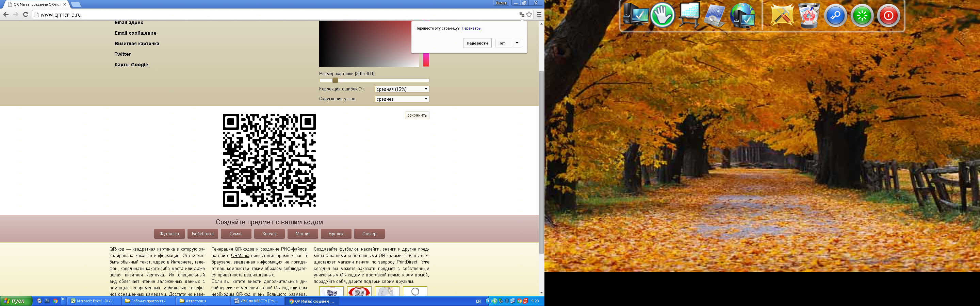980x306 pixels.
Task: Switch to Аттестация folder in taskbar
Action: 203,301
